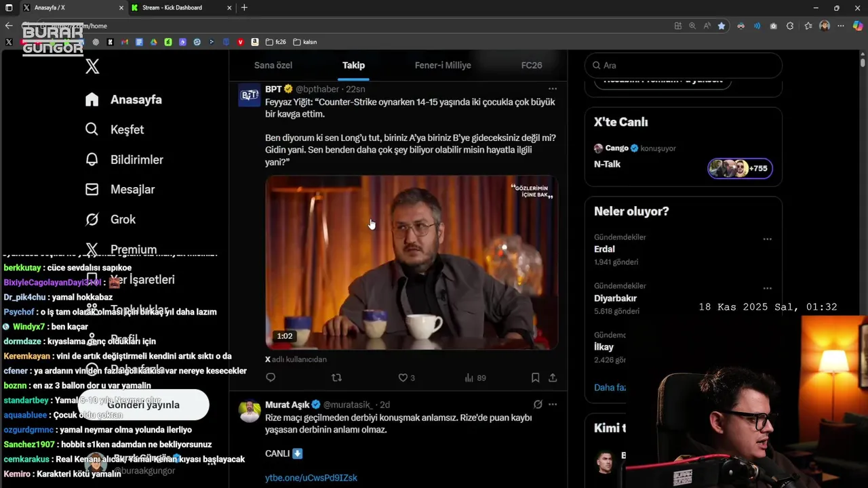Go to Anasayfa in the sidebar
The width and height of the screenshot is (868, 488).
123,100
